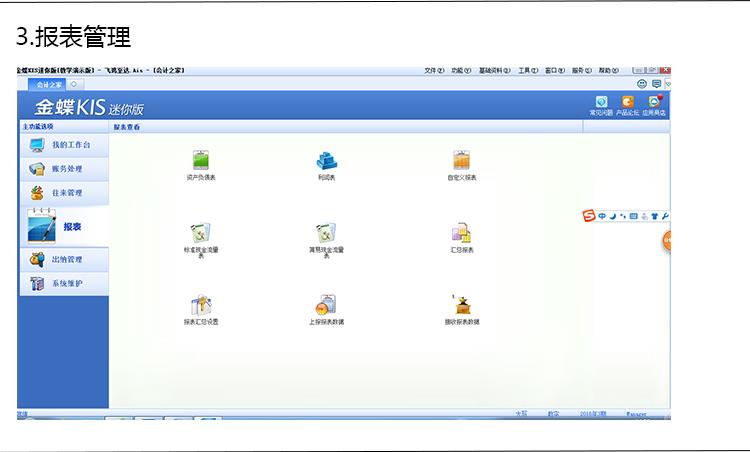
Task: Open the 应用商店 app store icon
Action: pyautogui.click(x=655, y=103)
